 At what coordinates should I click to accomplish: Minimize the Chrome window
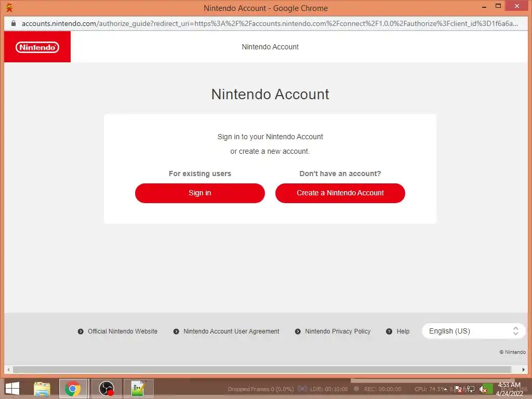(x=484, y=6)
